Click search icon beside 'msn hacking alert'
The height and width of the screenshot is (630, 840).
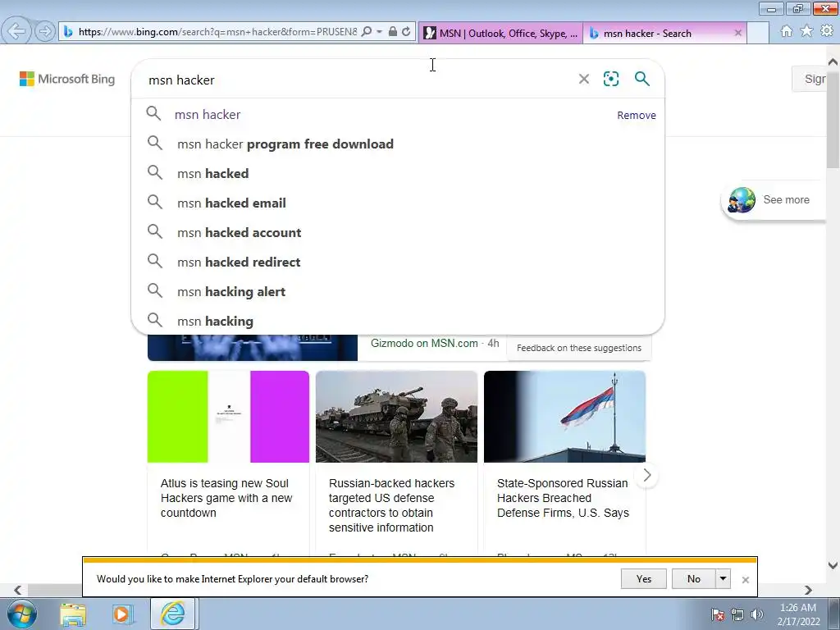[155, 290]
